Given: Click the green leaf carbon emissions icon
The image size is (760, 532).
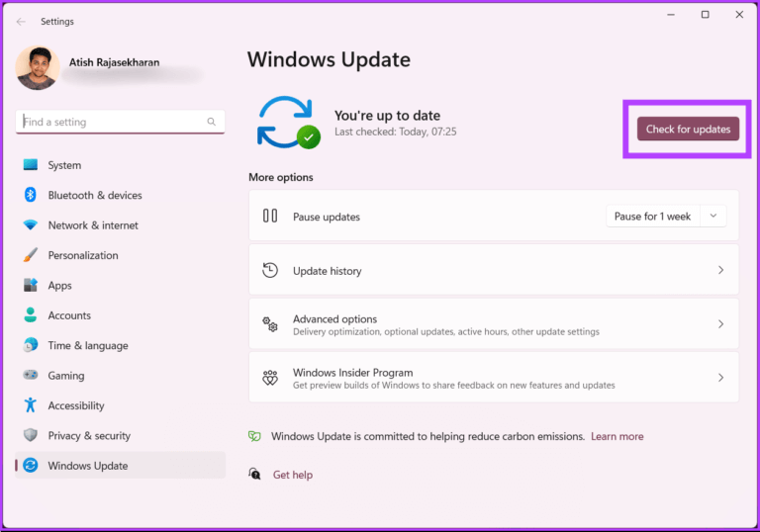Looking at the screenshot, I should (254, 436).
